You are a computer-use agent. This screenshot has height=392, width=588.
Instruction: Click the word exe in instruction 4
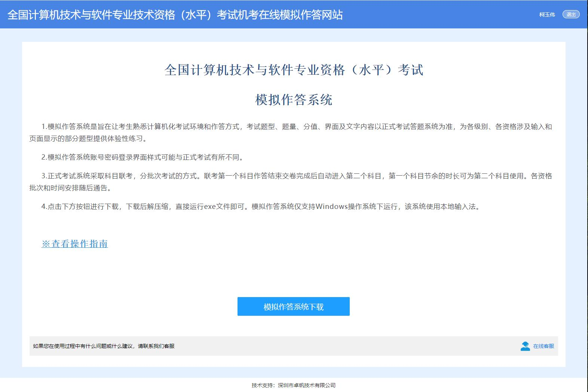(209, 207)
